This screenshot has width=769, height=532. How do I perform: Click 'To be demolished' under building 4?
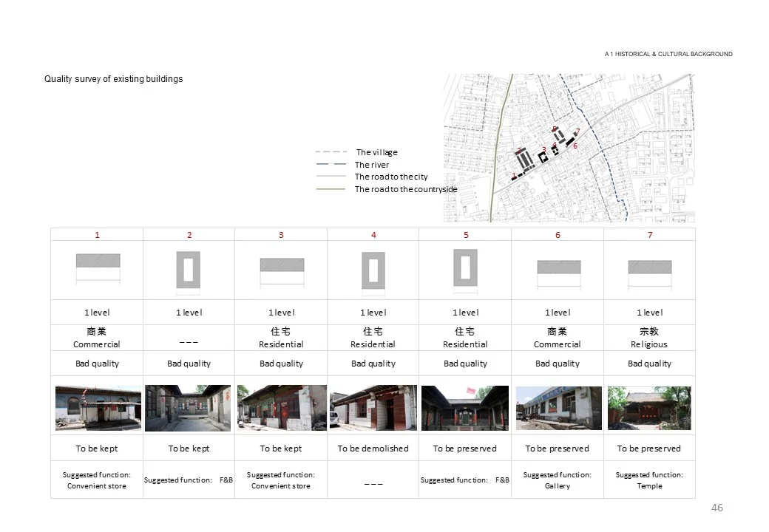click(373, 449)
